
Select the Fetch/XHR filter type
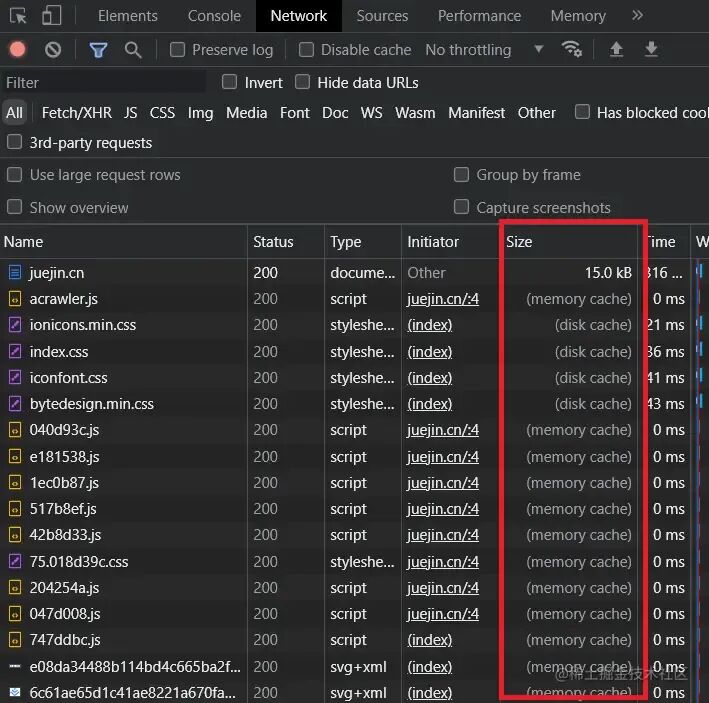[x=76, y=113]
